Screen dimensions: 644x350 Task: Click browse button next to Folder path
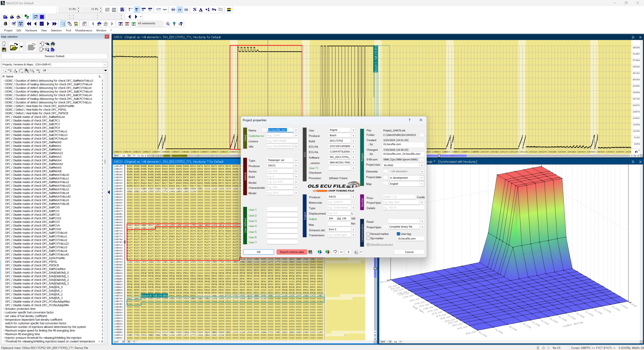pyautogui.click(x=422, y=136)
